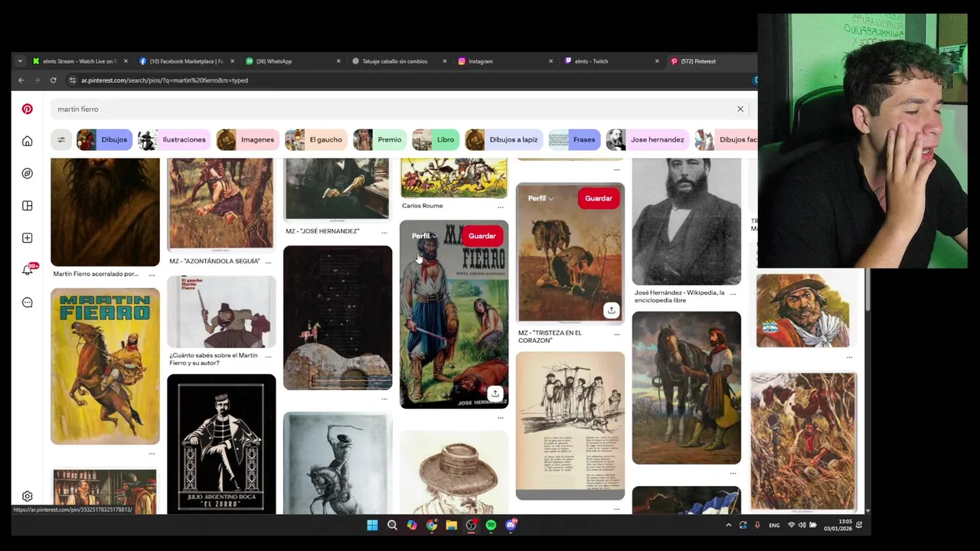Open the Julio Argentino Roca El Zorro pin
This screenshot has height=551, width=980.
(221, 444)
